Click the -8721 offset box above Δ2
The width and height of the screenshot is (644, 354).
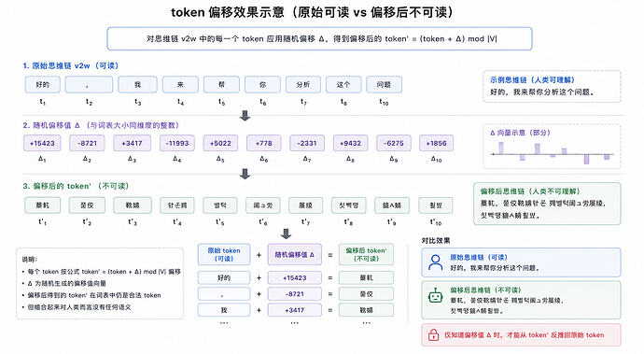(87, 143)
